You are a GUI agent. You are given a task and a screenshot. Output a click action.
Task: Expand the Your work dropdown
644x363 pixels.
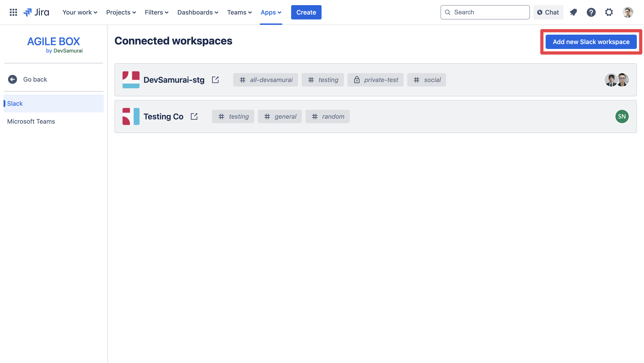point(80,12)
